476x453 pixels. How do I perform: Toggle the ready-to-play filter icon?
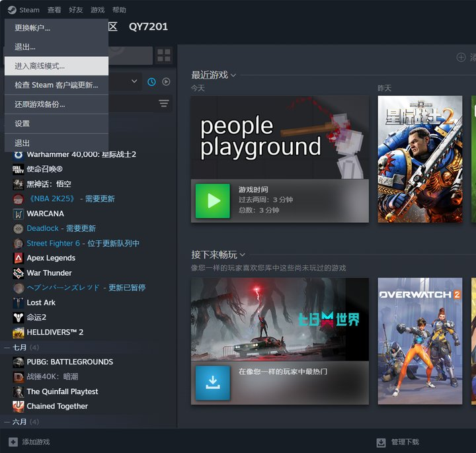coord(167,81)
